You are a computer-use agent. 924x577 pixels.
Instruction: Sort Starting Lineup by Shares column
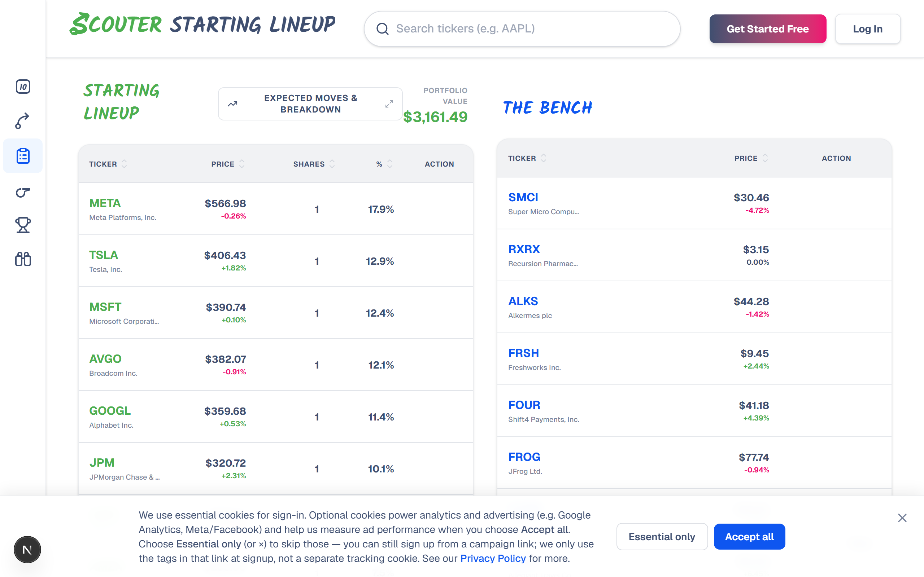click(314, 164)
